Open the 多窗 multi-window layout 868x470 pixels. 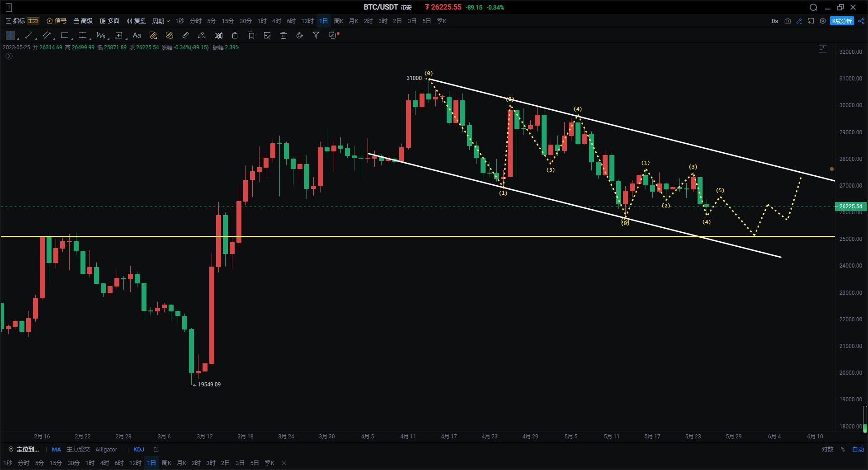pos(110,21)
